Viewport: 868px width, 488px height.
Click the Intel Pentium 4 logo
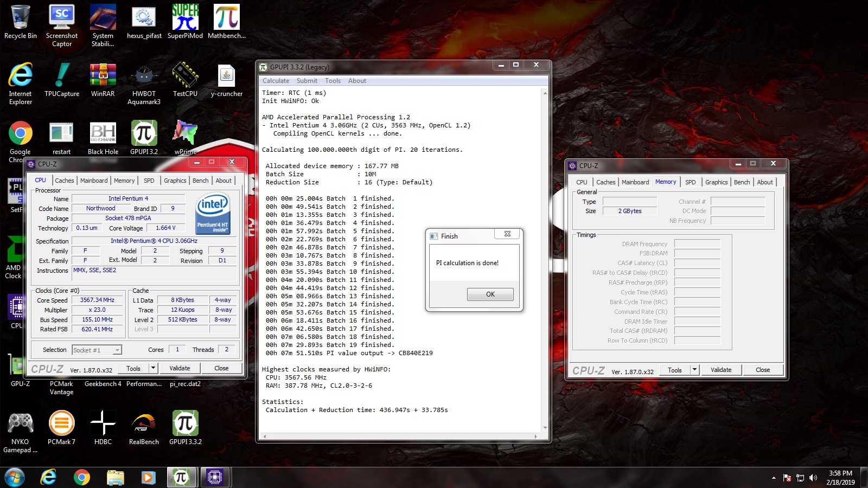[x=213, y=214]
